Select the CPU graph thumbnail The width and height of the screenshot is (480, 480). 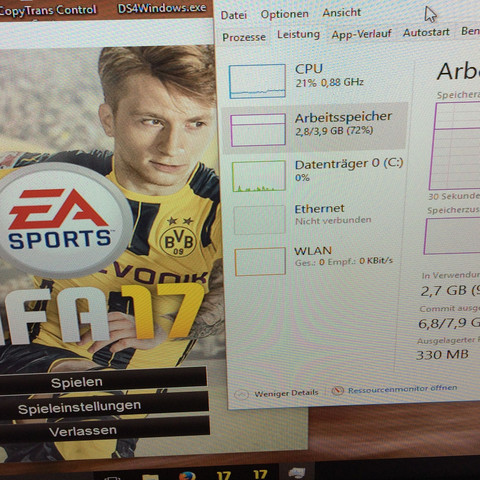(x=257, y=81)
